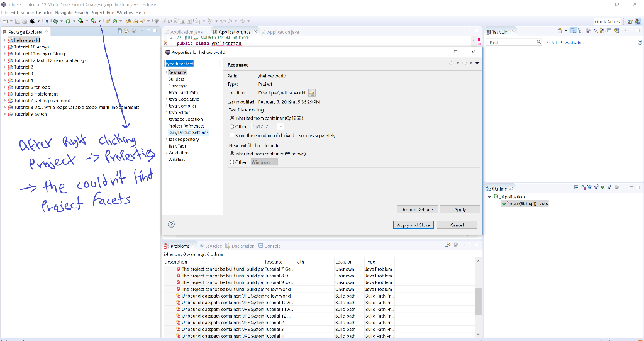This screenshot has width=644, height=341.
Task: Select main(String[]) method in Outline
Action: [528, 203]
